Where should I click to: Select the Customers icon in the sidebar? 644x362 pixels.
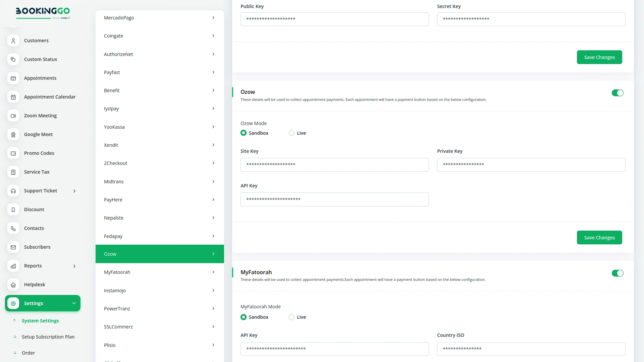(13, 41)
